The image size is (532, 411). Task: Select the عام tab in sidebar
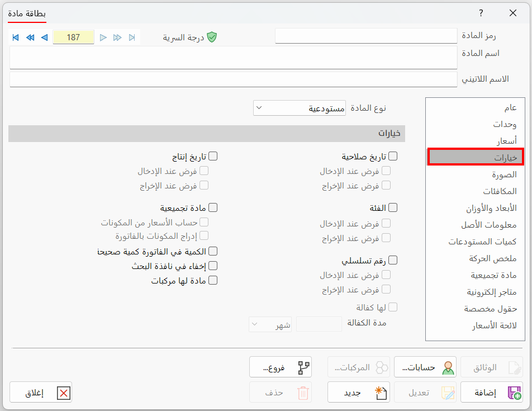[475, 107]
